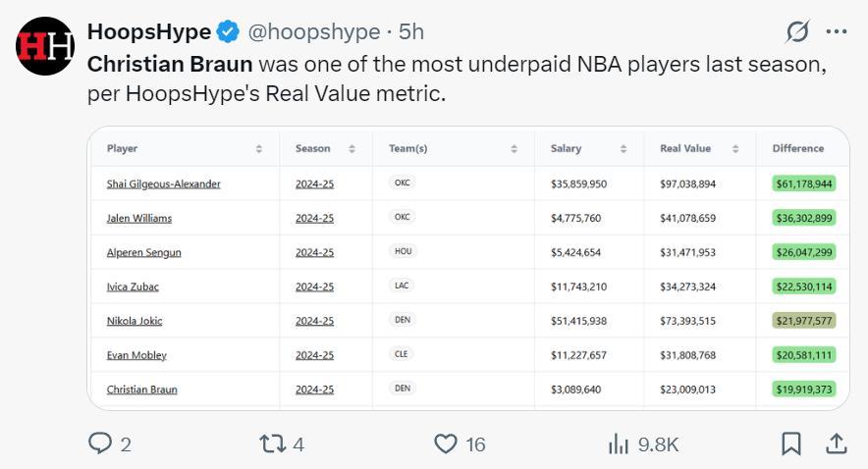Image resolution: width=868 pixels, height=469 pixels.
Task: Click the OKC team badge for Jalen Williams
Action: coord(403,217)
